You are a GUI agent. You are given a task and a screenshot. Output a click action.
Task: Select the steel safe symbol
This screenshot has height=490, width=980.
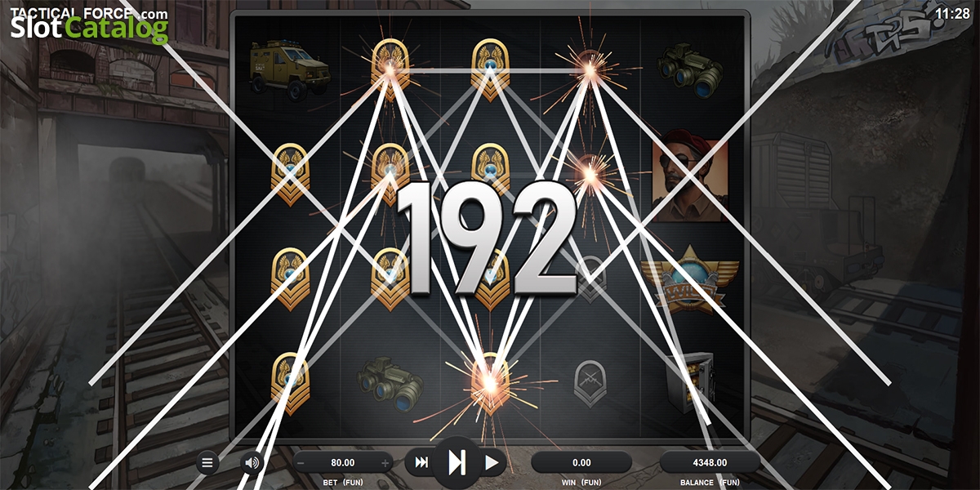[690, 383]
